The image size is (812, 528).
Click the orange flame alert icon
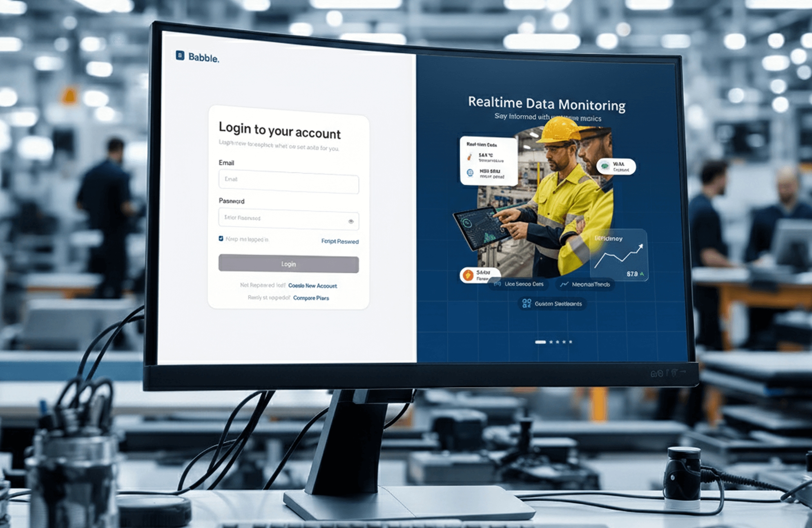tap(468, 275)
